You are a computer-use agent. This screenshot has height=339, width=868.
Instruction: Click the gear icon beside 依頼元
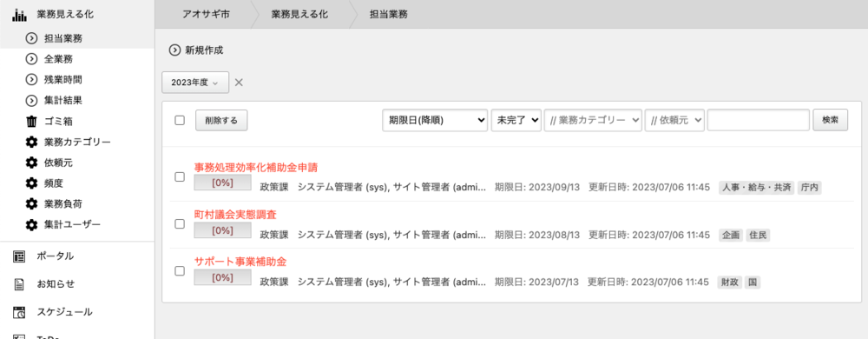31,163
